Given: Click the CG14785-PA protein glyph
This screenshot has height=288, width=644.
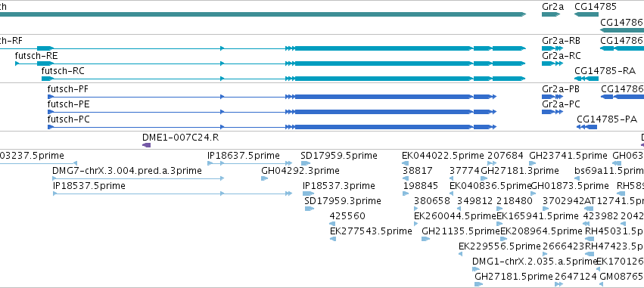Looking at the screenshot, I should pyautogui.click(x=587, y=127).
